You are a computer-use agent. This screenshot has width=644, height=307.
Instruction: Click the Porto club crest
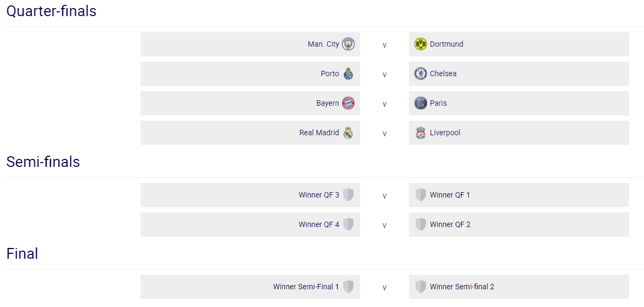tap(348, 74)
